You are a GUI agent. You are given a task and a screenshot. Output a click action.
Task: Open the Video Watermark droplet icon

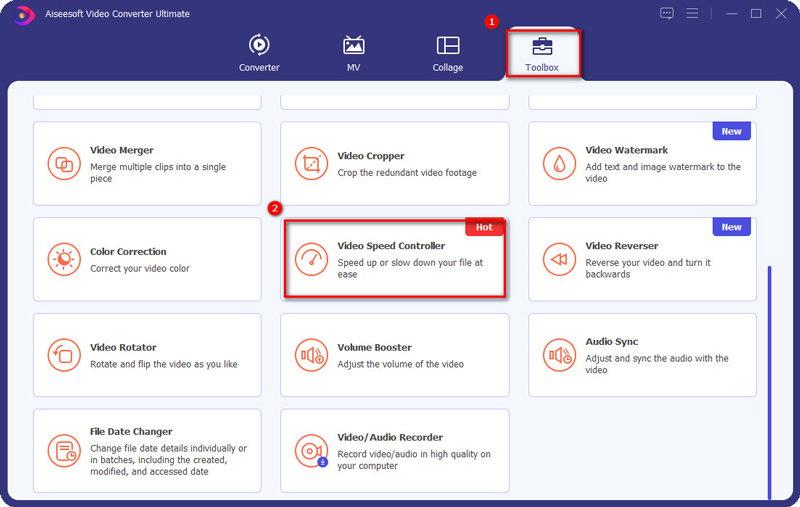559,163
